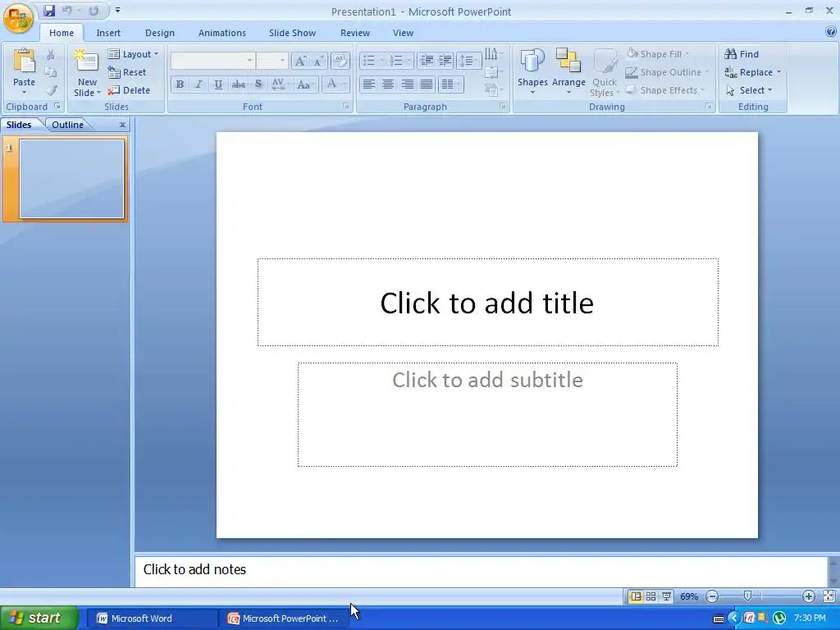Toggle Bold formatting
This screenshot has width=840, height=630.
click(180, 84)
